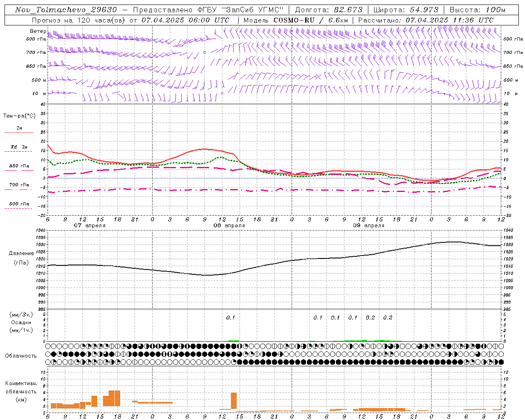
Task: Click the "Тем-ра(°C)" temperature label
Action: tap(19, 116)
